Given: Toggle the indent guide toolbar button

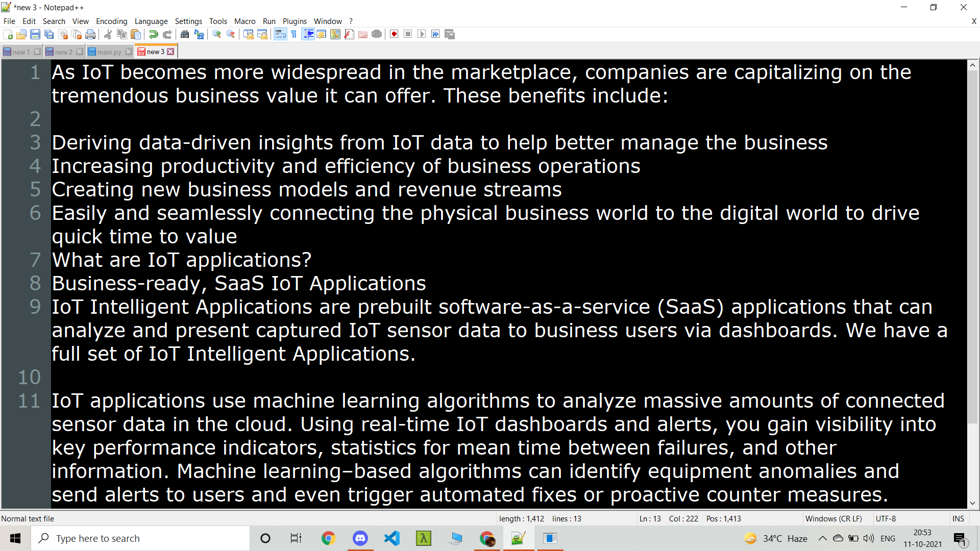Looking at the screenshot, I should [x=308, y=34].
